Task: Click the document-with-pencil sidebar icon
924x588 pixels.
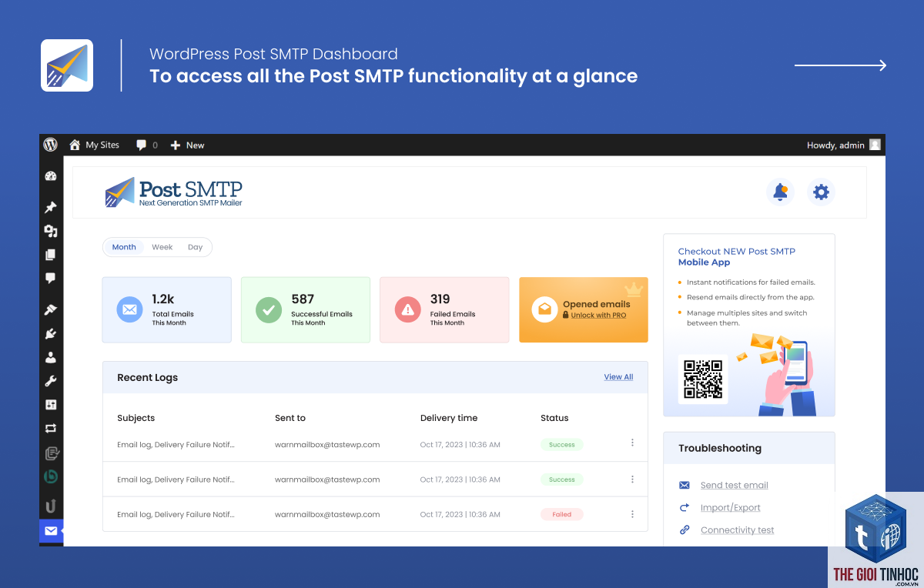Action: pyautogui.click(x=51, y=453)
